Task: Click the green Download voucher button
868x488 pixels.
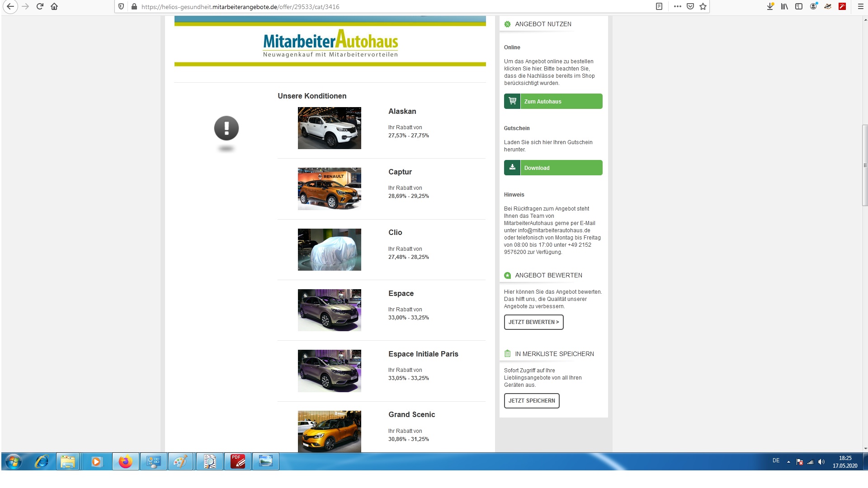Action: point(553,168)
